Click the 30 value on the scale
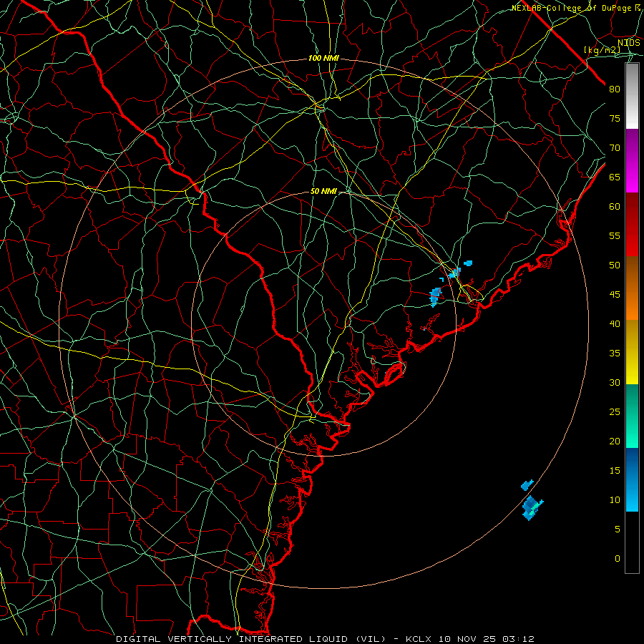Viewport: 644px width, 644px height. [615, 382]
